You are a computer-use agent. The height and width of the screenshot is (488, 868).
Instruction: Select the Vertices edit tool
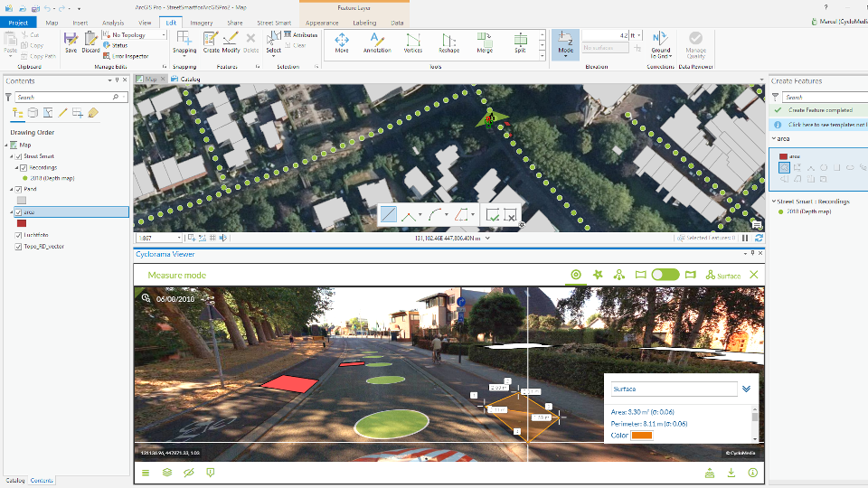tap(413, 42)
